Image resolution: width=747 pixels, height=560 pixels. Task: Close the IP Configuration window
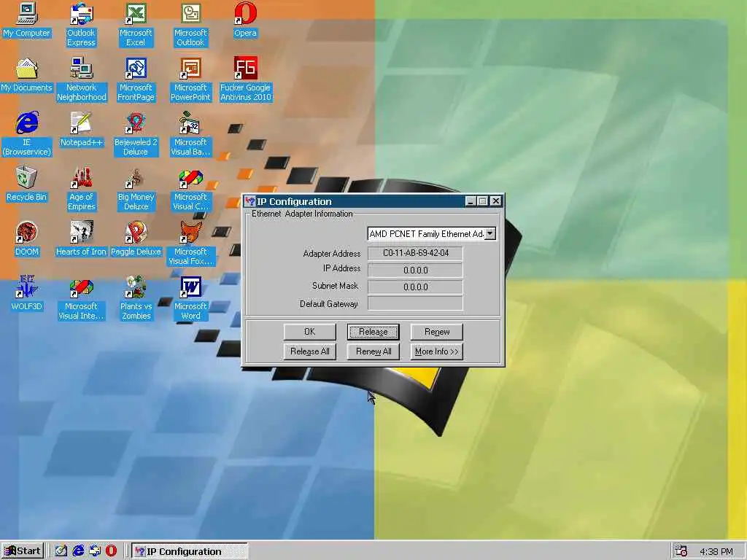[x=496, y=201]
